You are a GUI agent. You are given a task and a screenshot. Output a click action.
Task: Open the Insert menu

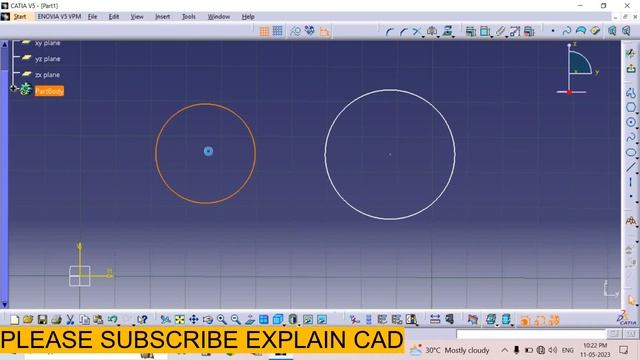[x=162, y=17]
